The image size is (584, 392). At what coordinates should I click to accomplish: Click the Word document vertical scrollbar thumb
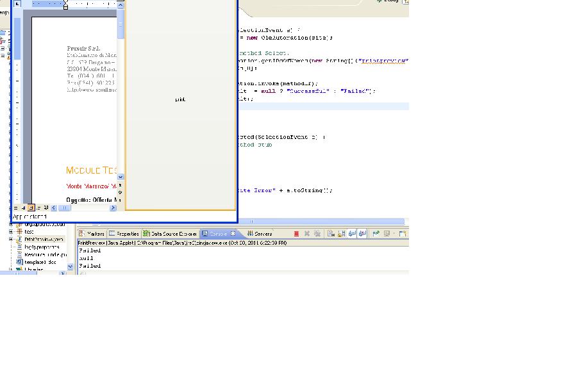pyautogui.click(x=121, y=24)
